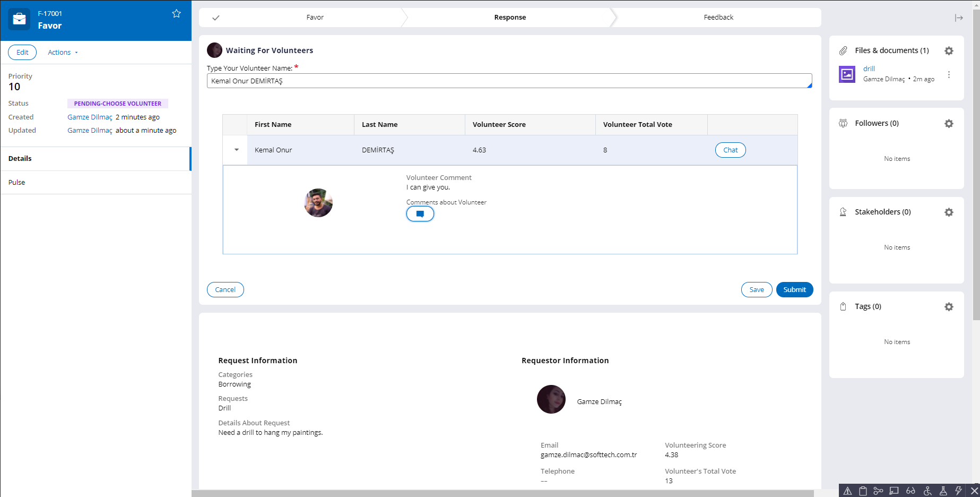Open the warning alerts tool in developer toolbar
Screen dimensions: 980x497
tap(848, 491)
